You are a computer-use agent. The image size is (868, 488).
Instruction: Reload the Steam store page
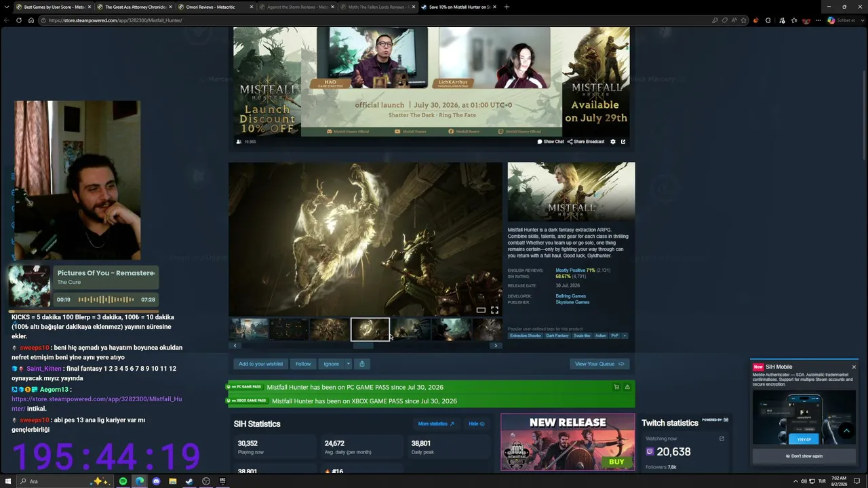click(x=19, y=20)
